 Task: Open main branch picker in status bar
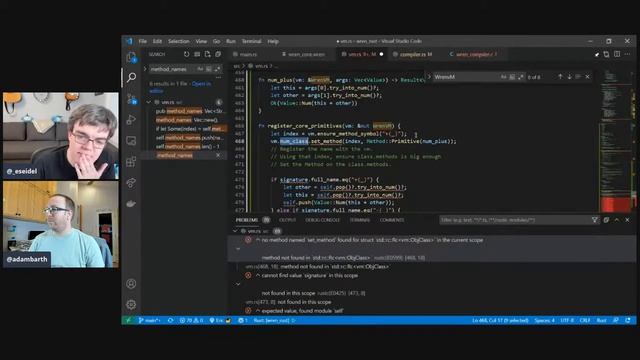149,320
